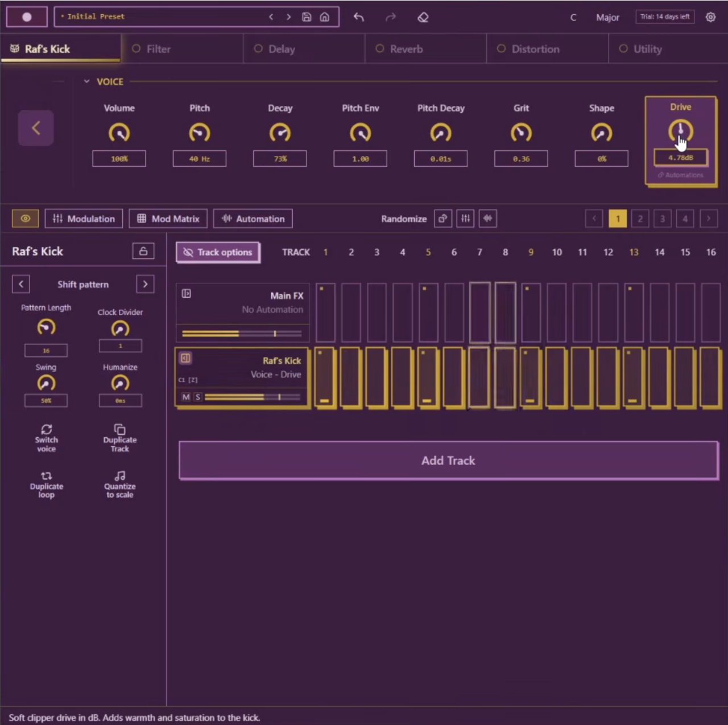
Task: Change the key C selector
Action: pos(573,18)
